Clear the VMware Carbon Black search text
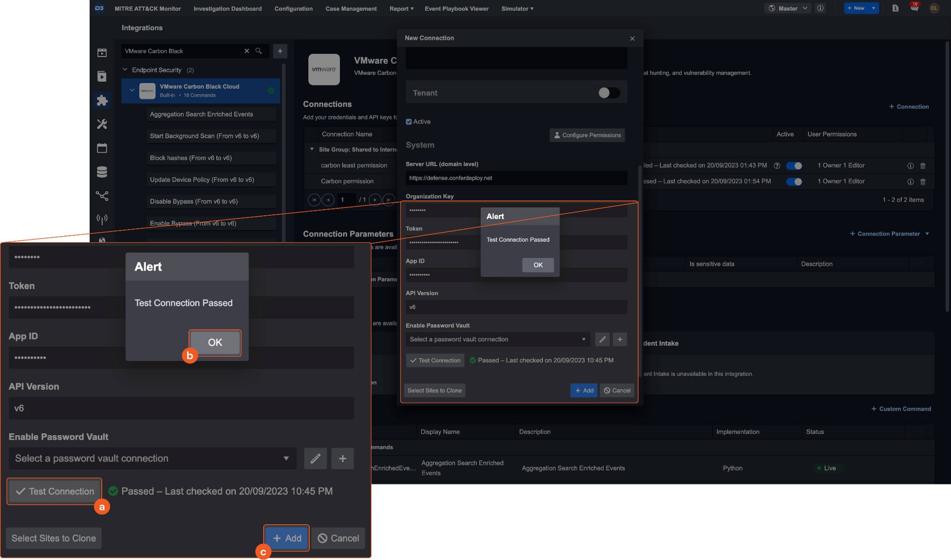Image resolution: width=951 pixels, height=560 pixels. pos(247,51)
